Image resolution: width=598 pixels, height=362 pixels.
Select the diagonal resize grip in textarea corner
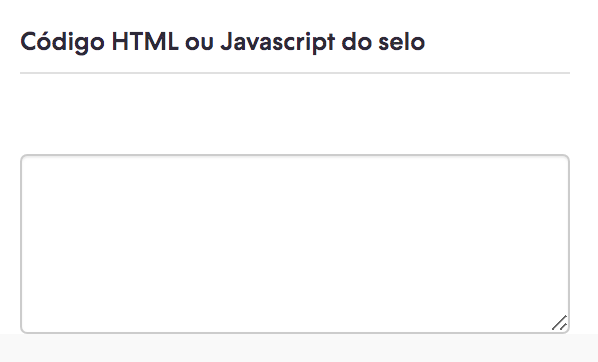pos(559,323)
